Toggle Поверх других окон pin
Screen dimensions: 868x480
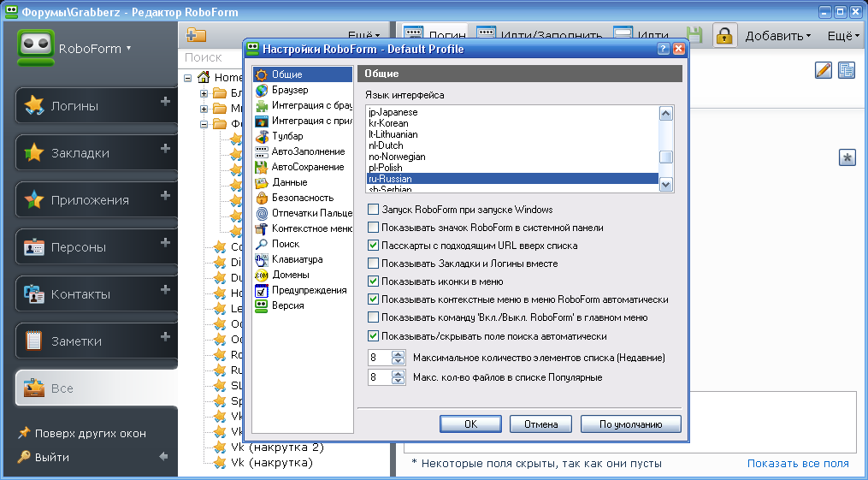point(82,433)
